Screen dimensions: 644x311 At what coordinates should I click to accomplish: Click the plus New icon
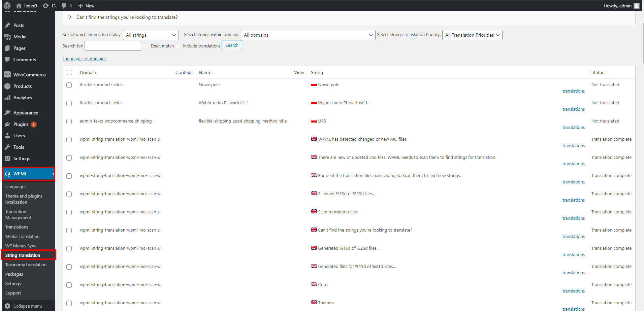[80, 6]
